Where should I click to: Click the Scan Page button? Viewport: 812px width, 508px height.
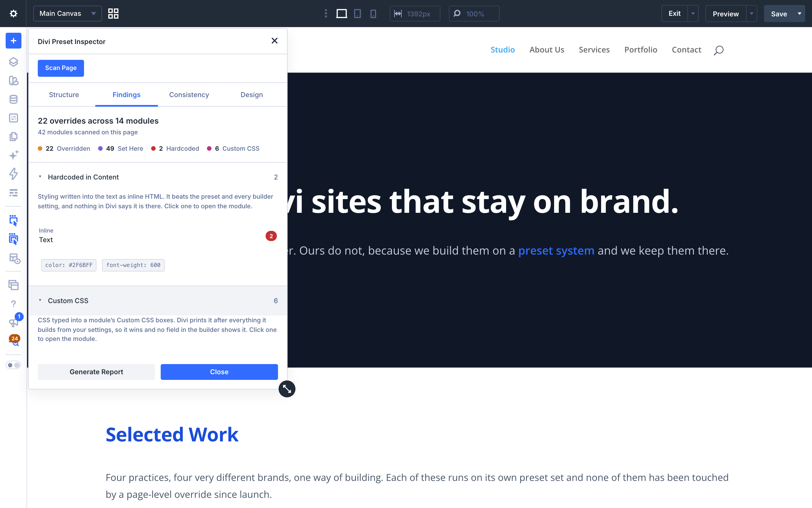(61, 68)
